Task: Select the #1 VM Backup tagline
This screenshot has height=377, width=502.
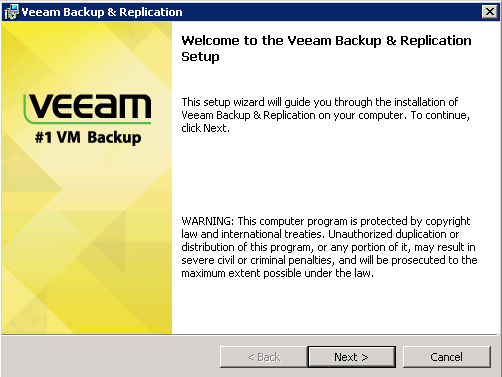Action: click(x=88, y=137)
